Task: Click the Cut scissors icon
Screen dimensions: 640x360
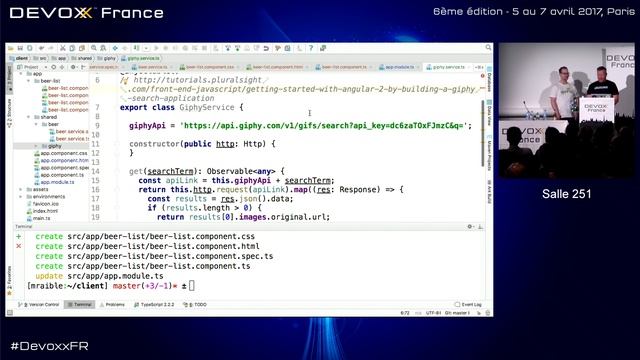Action: (62, 48)
